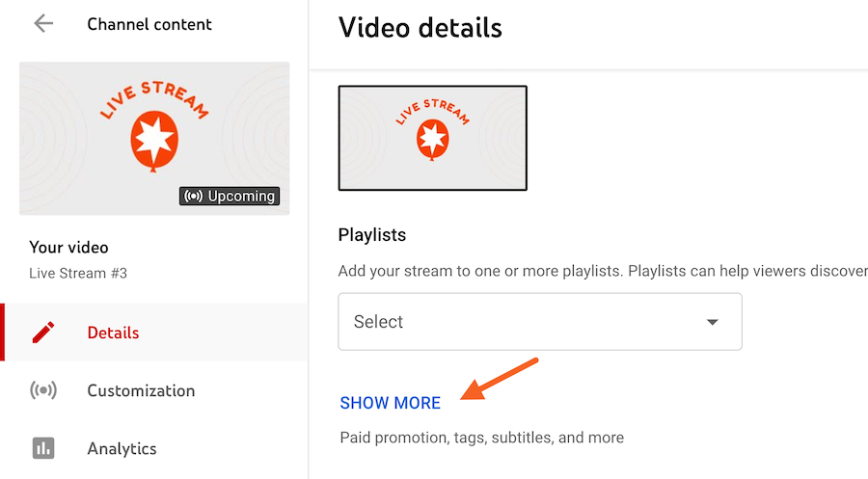
Task: Open the Details tab label in sidebar
Action: click(113, 333)
